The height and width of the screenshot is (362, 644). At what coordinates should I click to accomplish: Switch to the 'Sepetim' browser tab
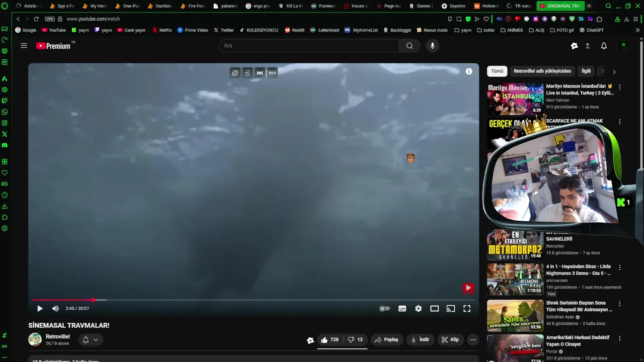click(453, 6)
